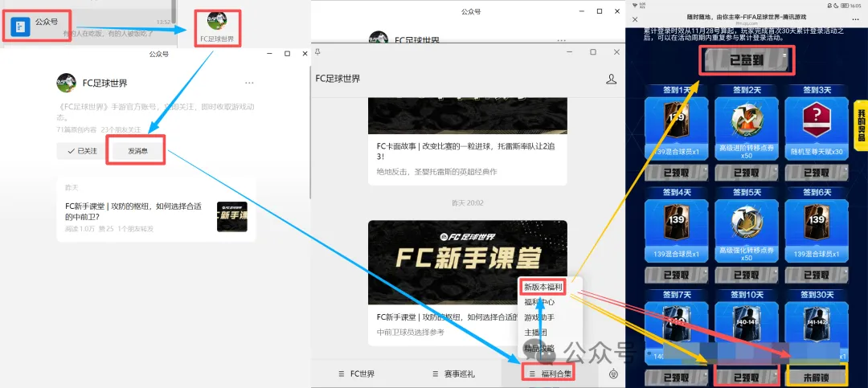Open the three-dot menu on the FC足球世界 profile
The height and width of the screenshot is (388, 868).
[249, 83]
